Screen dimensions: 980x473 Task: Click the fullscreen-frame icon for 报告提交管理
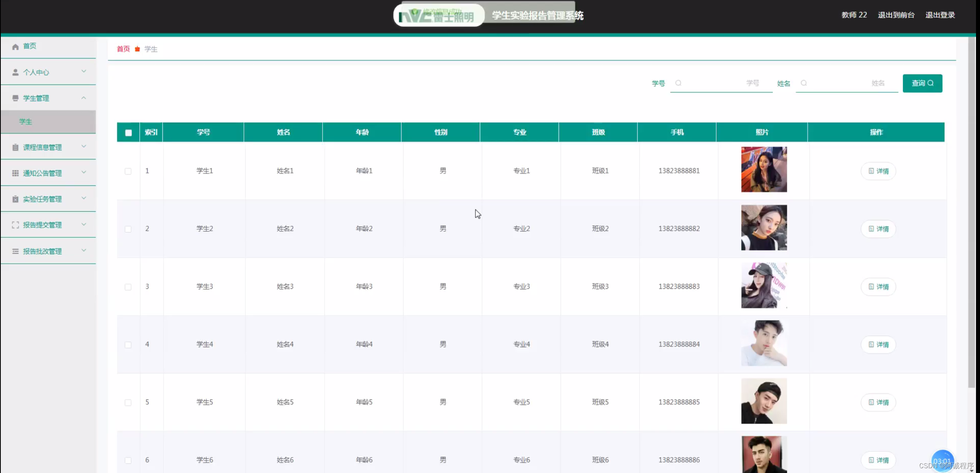(15, 225)
